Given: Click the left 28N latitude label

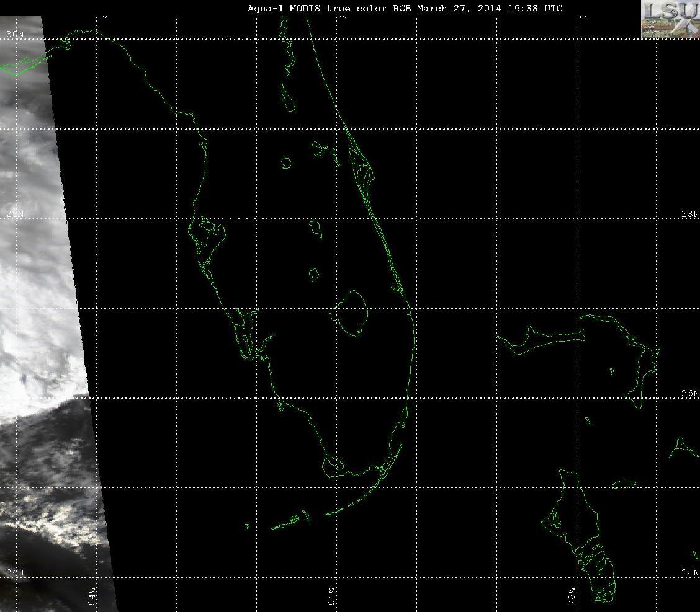Looking at the screenshot, I should [x=15, y=214].
